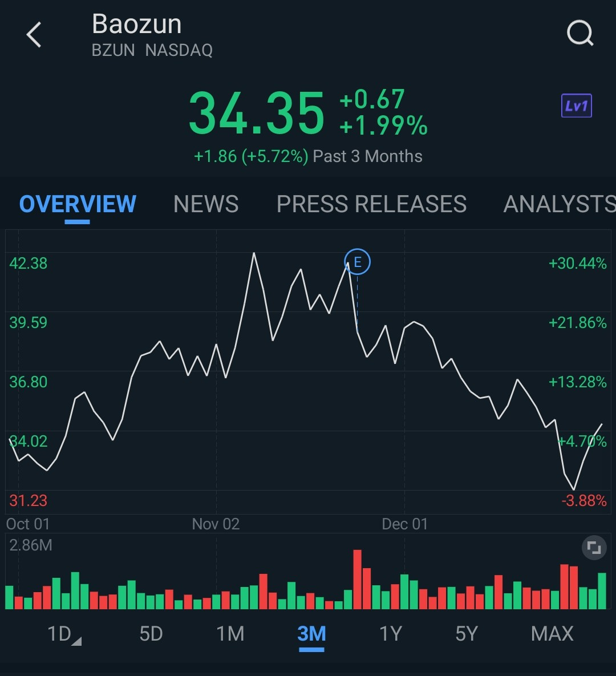The width and height of the screenshot is (616, 676).
Task: Tap the 2.86M volume label
Action: tap(31, 545)
